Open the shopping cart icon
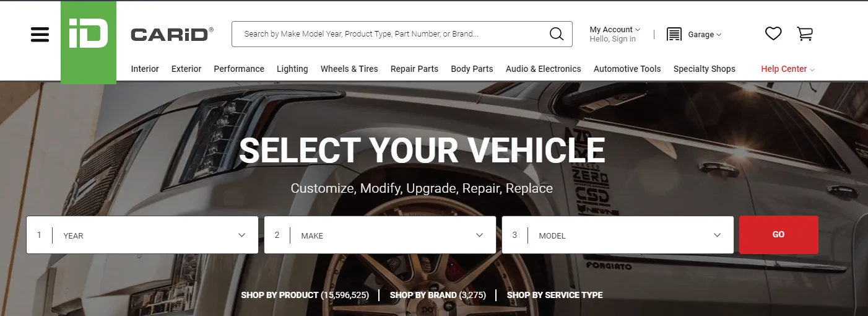This screenshot has height=316, width=868. pyautogui.click(x=804, y=34)
